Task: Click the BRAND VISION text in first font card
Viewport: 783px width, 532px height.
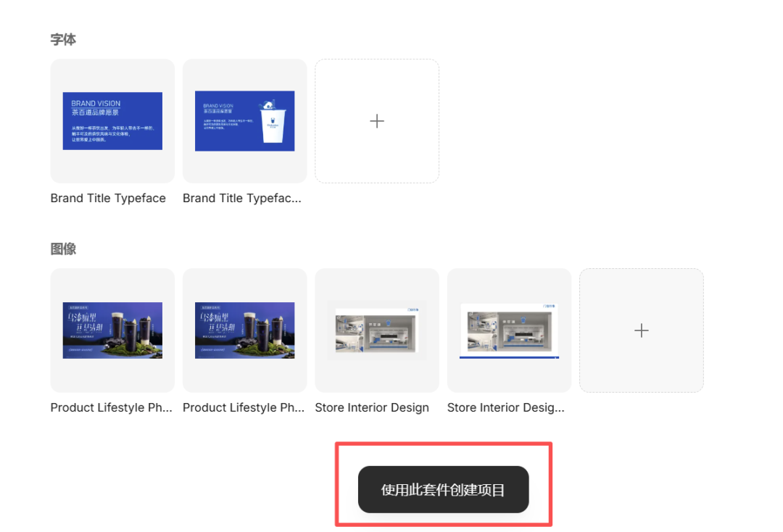Action: click(96, 104)
